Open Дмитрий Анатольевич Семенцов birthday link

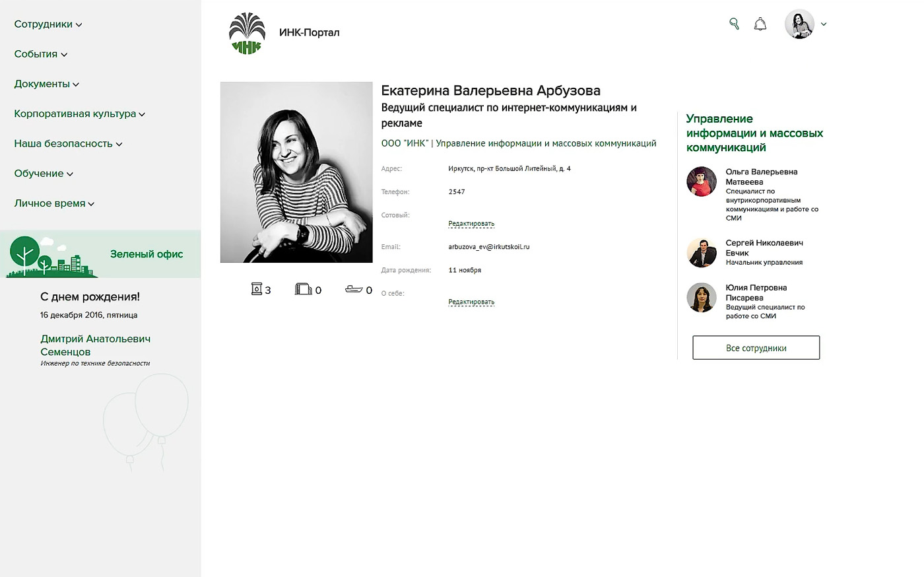[95, 345]
